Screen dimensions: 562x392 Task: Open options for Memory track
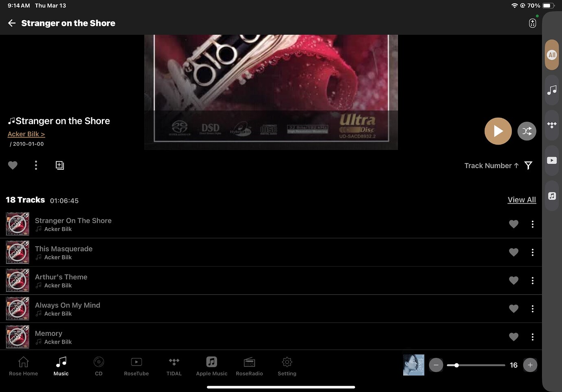click(532, 337)
